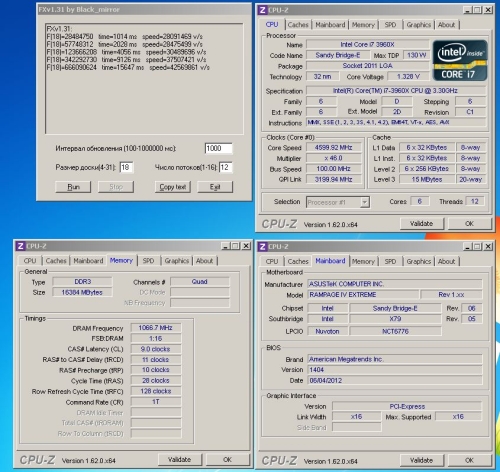Click the Multiplier value x 46.0
The width and height of the screenshot is (500, 472).
coord(334,158)
